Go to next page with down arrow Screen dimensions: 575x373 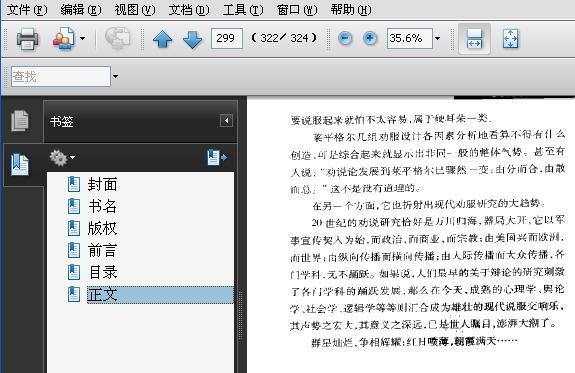(x=192, y=39)
